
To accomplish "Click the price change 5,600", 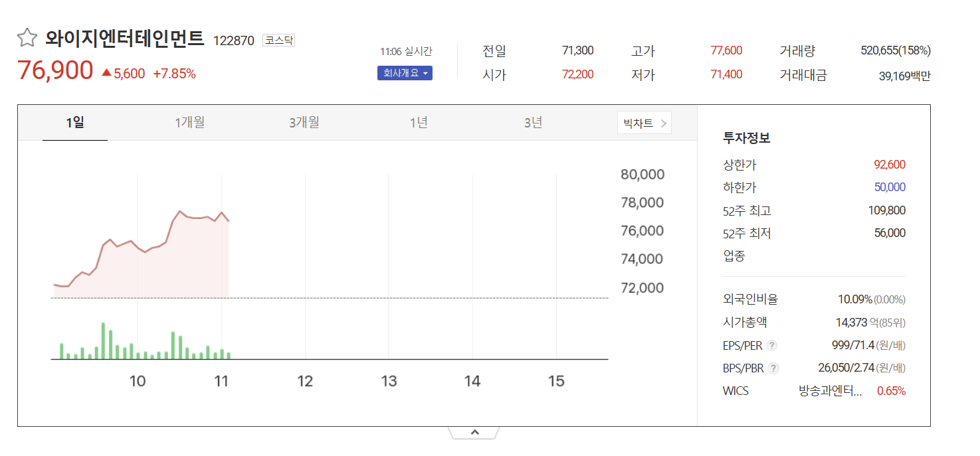I will pyautogui.click(x=129, y=74).
